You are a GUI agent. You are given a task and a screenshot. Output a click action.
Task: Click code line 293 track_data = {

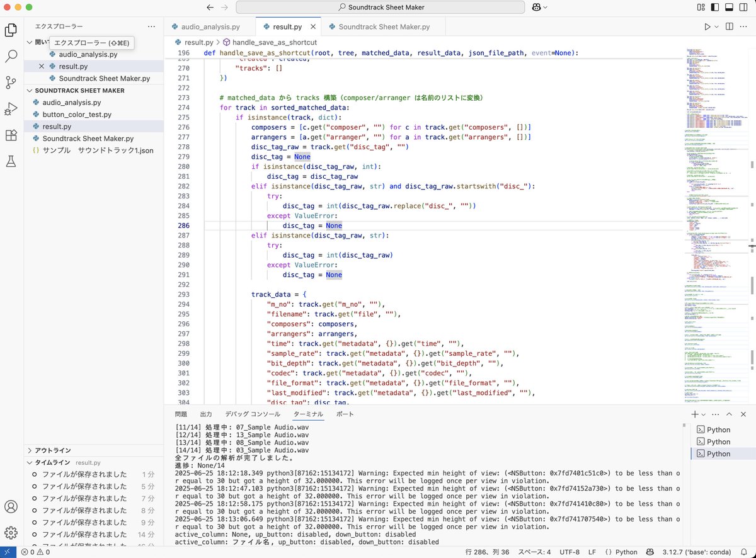[x=278, y=294]
